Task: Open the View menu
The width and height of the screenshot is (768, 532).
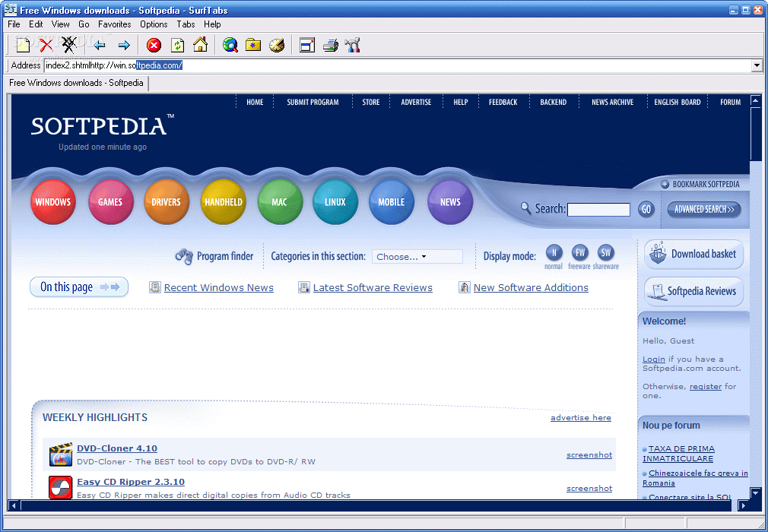Action: (x=60, y=24)
